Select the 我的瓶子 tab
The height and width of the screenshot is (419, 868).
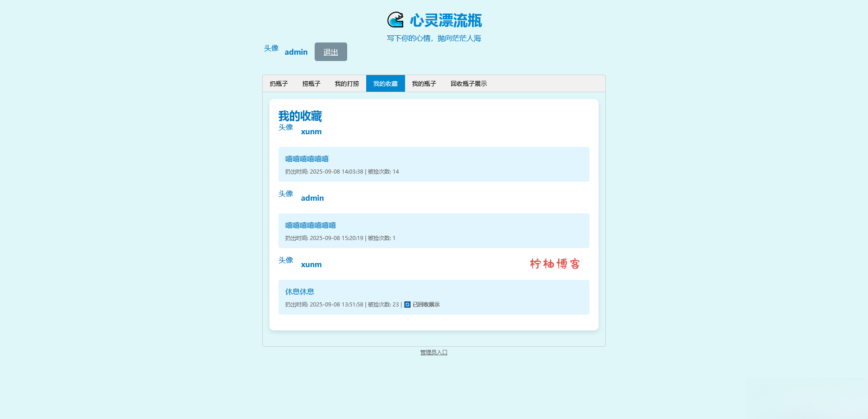point(424,83)
